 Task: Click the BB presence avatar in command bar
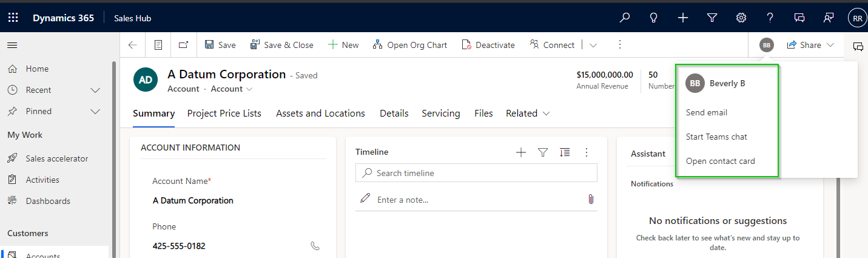pyautogui.click(x=767, y=45)
